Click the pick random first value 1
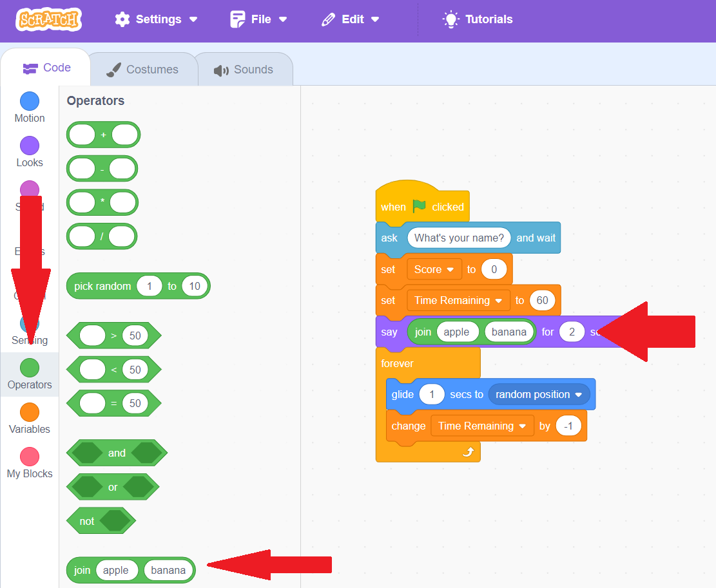Screen dimensions: 716x588 (x=150, y=286)
